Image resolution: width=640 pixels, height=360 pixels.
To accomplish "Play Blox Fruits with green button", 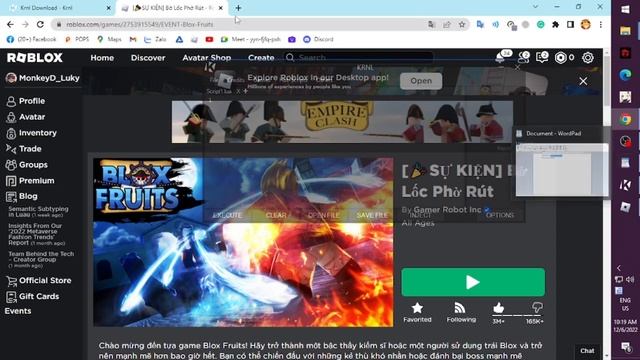I will click(473, 282).
